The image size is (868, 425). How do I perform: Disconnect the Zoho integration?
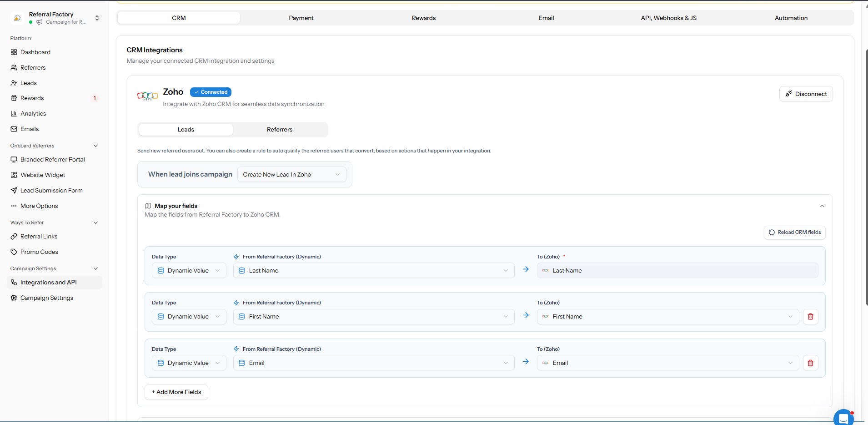[806, 94]
